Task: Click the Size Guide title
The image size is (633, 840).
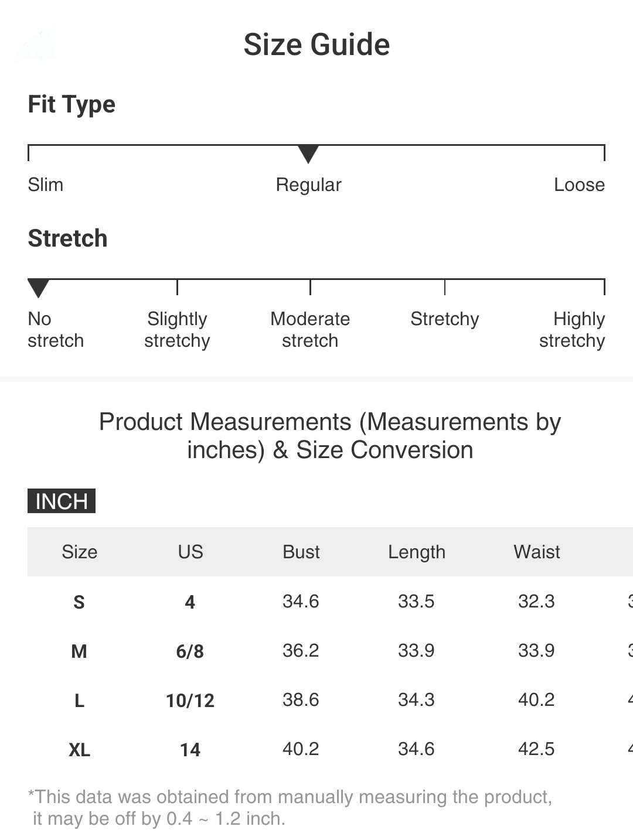Action: click(x=316, y=45)
